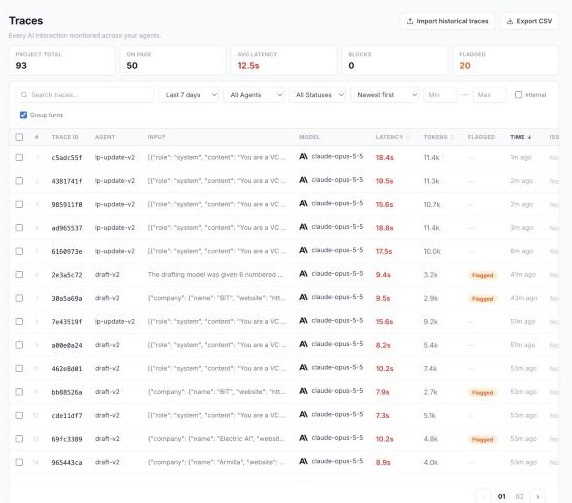The width and height of the screenshot is (572, 503).
Task: Sort by the TIME column header
Action: click(x=521, y=137)
